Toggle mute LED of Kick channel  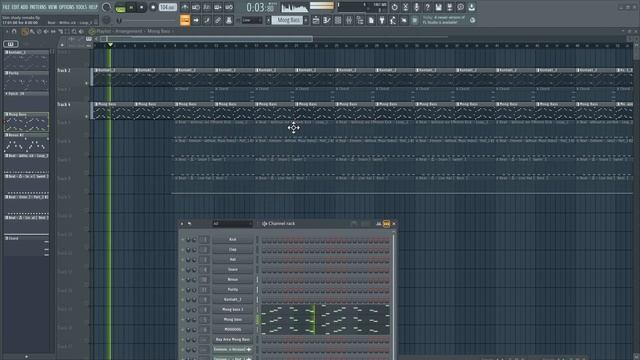coord(182,240)
